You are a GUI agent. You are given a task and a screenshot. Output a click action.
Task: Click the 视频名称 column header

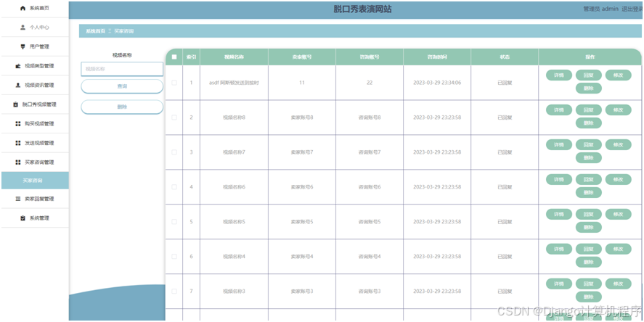click(x=234, y=57)
